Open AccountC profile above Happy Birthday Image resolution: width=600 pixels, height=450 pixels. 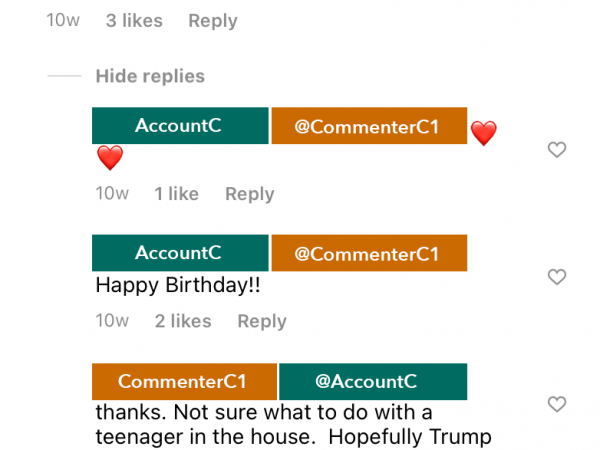point(180,253)
